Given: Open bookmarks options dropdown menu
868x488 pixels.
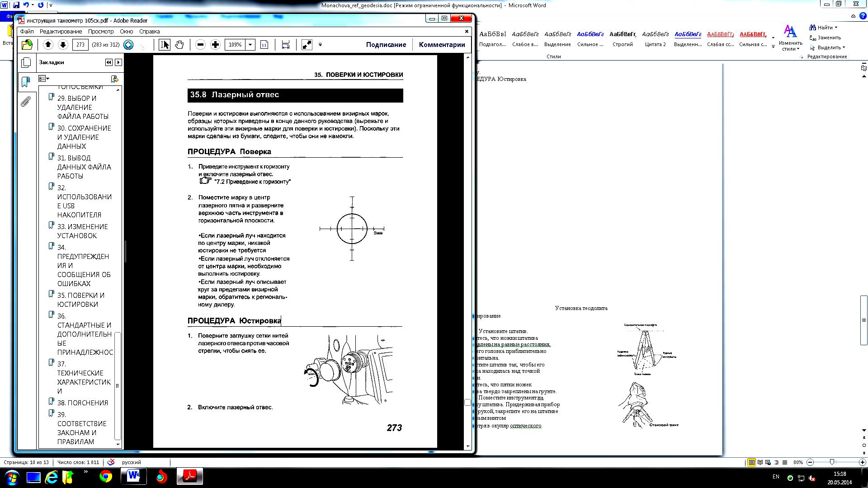Looking at the screenshot, I should 44,79.
